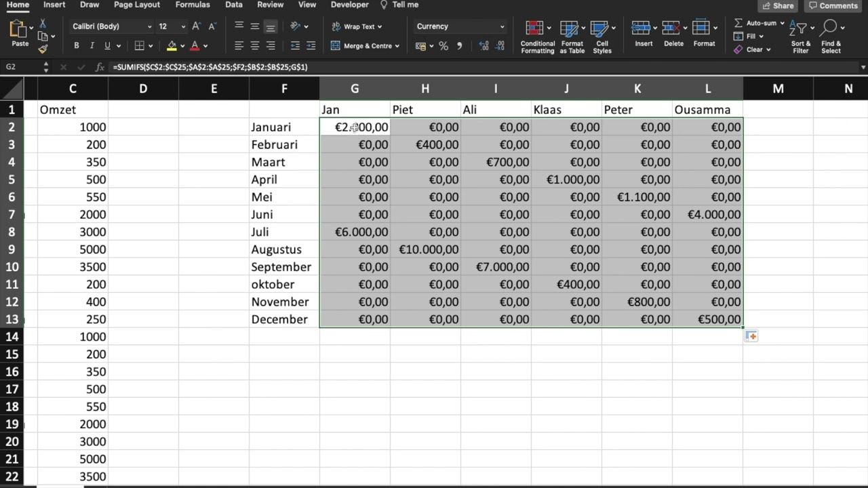Click the Cut scissors icon
Viewport: 868px width, 488px height.
(43, 24)
